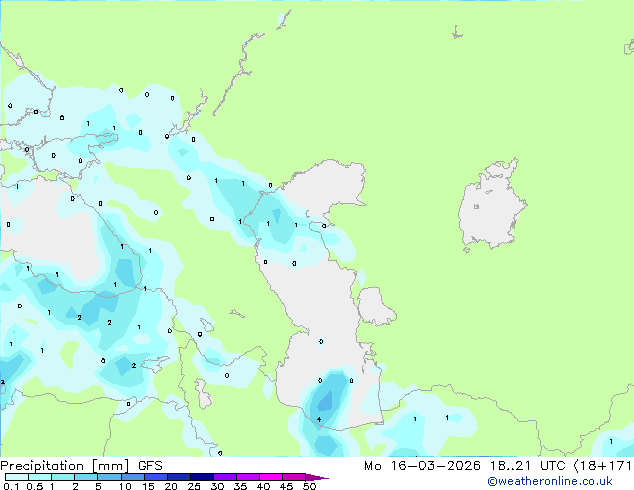Click the '4' precipitation value on map
The image size is (634, 490).
[319, 420]
